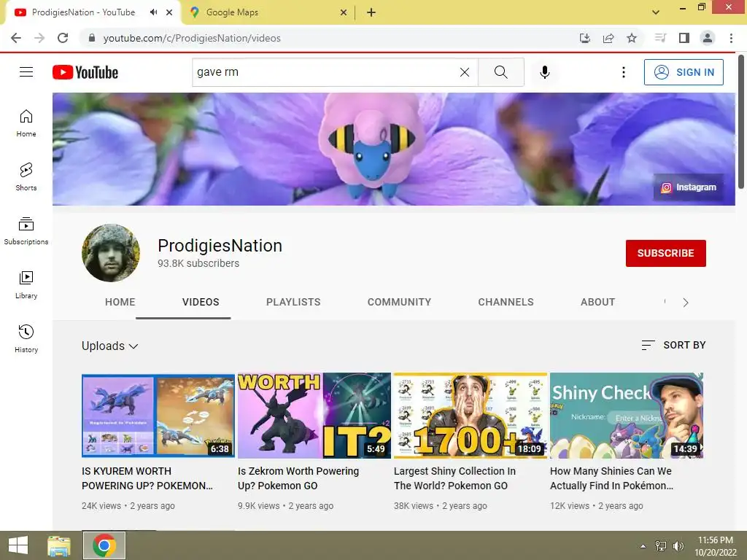747x560 pixels.
Task: Open the channel HOME tab
Action: tap(120, 302)
